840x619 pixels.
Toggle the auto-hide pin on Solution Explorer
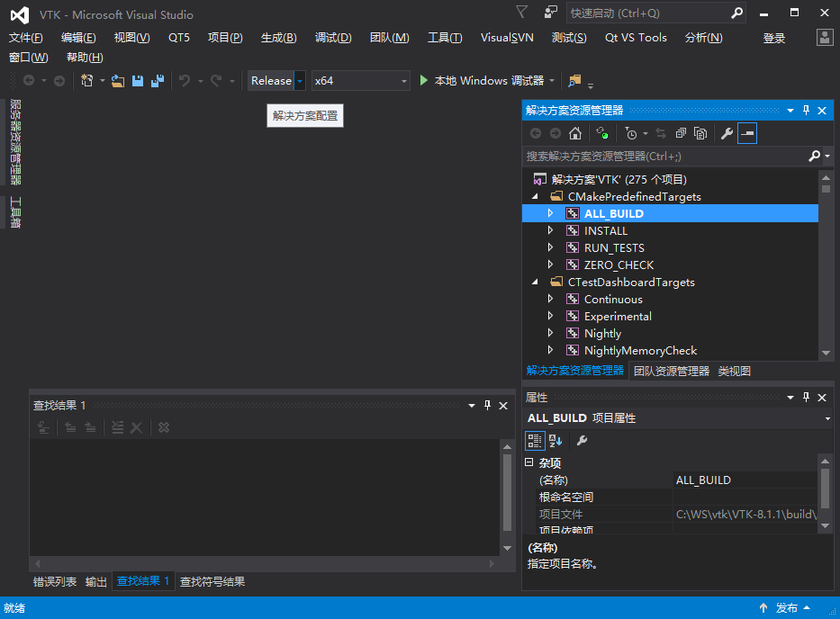(806, 110)
